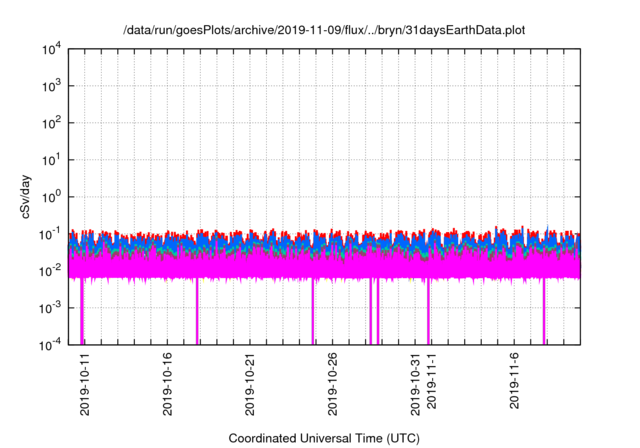Click the plot file path title

[324, 30]
